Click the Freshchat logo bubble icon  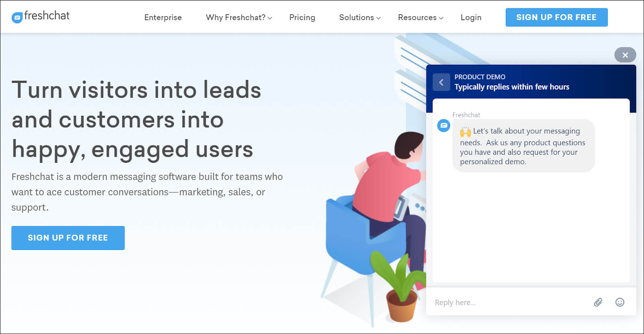[17, 18]
